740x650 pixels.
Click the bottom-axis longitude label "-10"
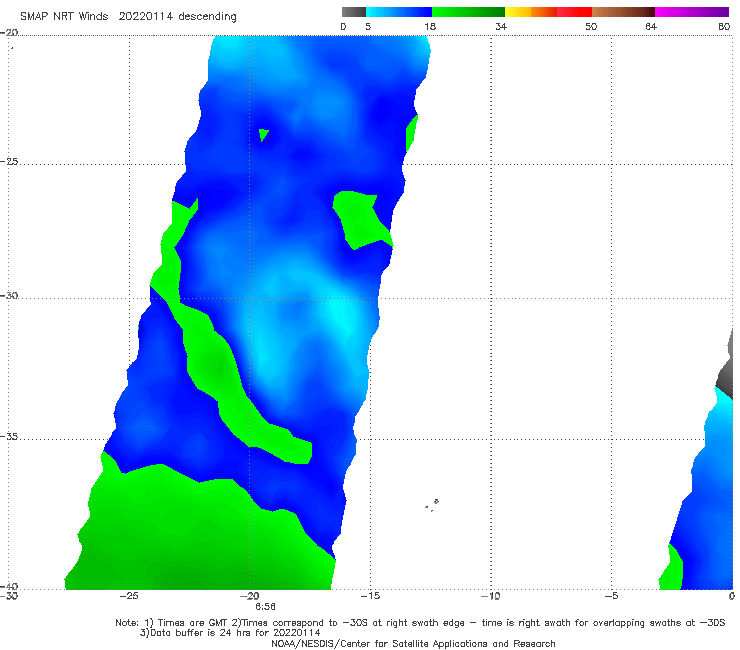pos(491,596)
